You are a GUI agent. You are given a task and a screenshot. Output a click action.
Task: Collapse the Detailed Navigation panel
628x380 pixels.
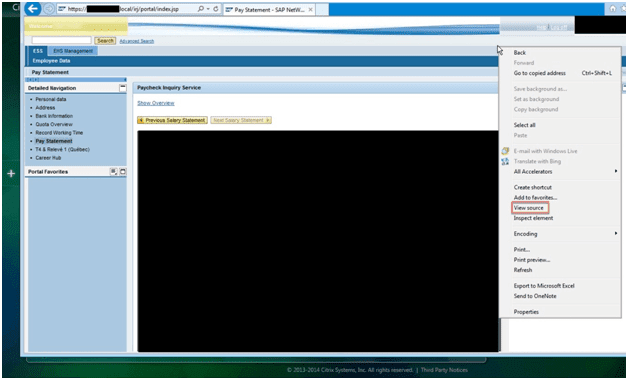pyautogui.click(x=123, y=88)
